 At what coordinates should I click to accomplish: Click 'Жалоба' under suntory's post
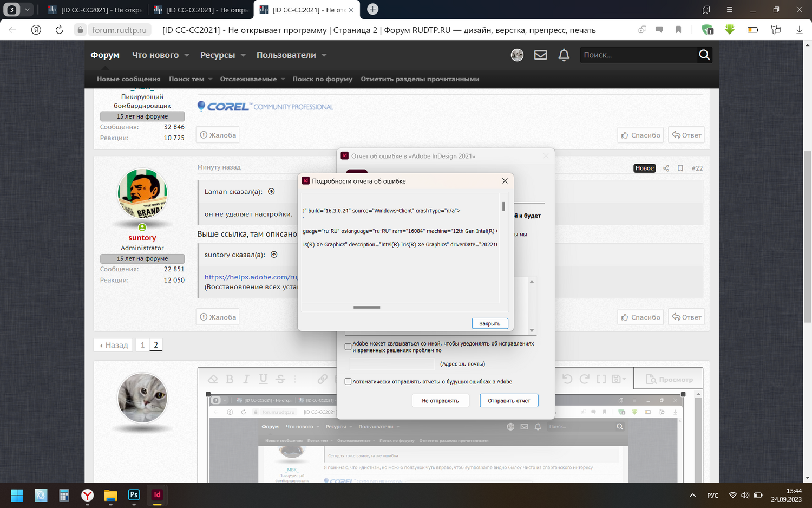tap(218, 317)
